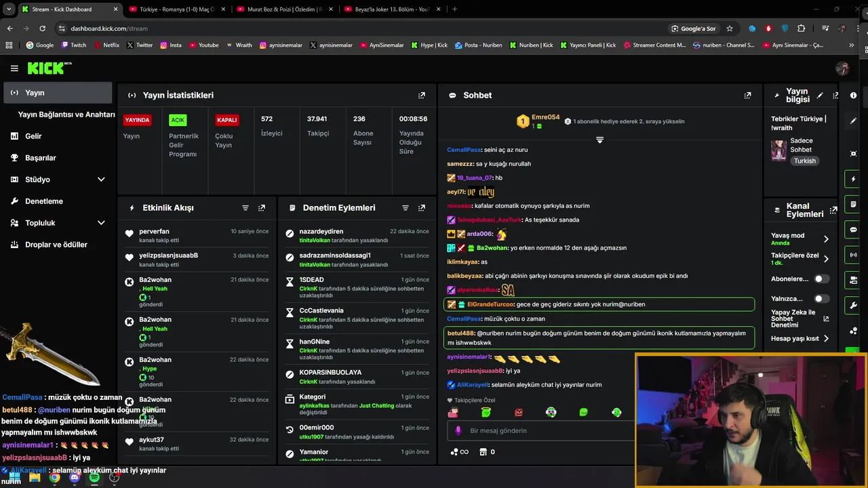Toggle the Abonelere... switch
868x488 pixels.
[x=821, y=279]
